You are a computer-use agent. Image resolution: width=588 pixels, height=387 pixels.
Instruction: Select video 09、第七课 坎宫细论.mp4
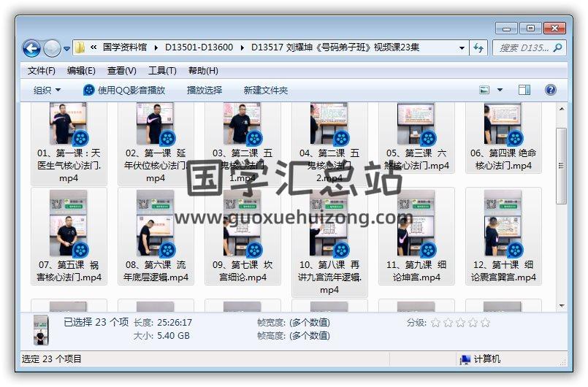tap(243, 237)
